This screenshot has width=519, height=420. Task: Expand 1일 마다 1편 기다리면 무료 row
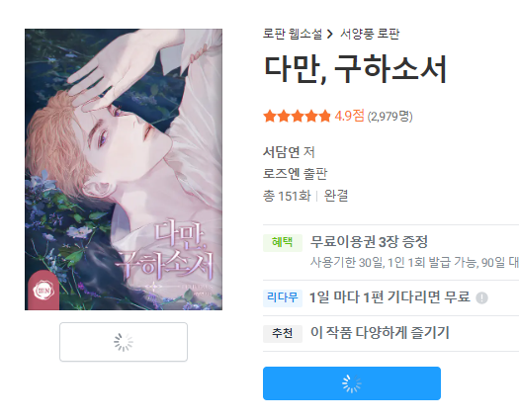click(x=390, y=297)
